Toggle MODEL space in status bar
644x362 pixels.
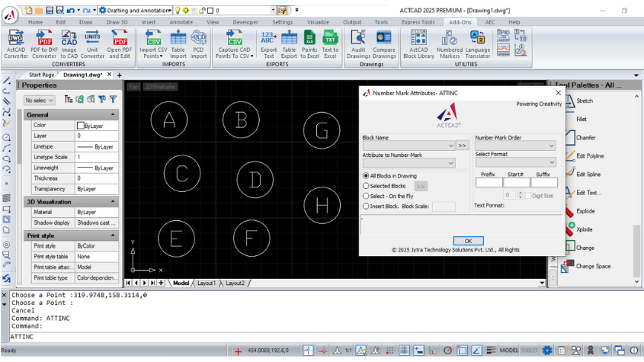[x=509, y=351]
